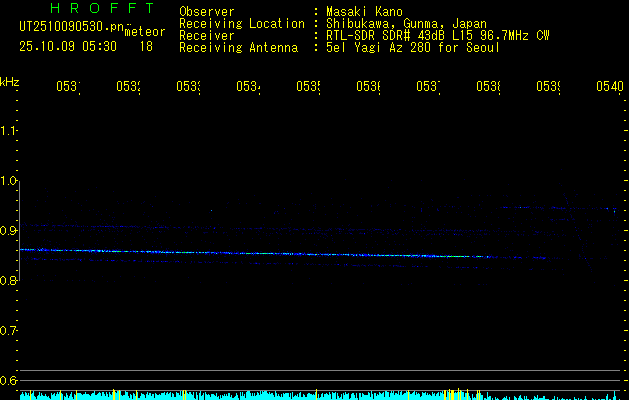629x400 pixels.
Task: Click the Receiving Antenna label
Action: point(239,48)
